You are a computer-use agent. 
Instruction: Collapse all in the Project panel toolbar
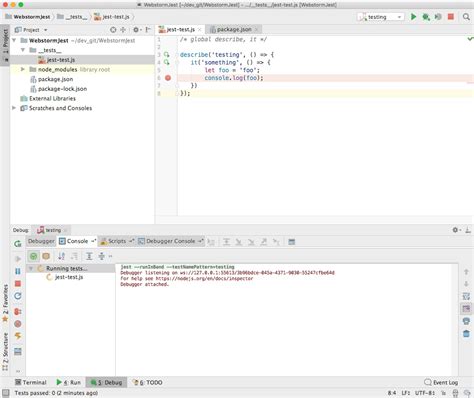click(x=123, y=30)
